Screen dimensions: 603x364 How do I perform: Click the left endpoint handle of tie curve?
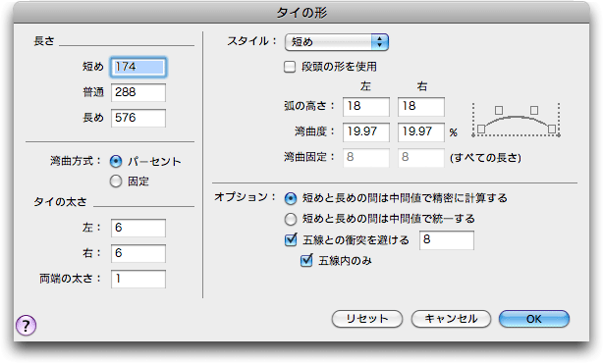click(480, 130)
